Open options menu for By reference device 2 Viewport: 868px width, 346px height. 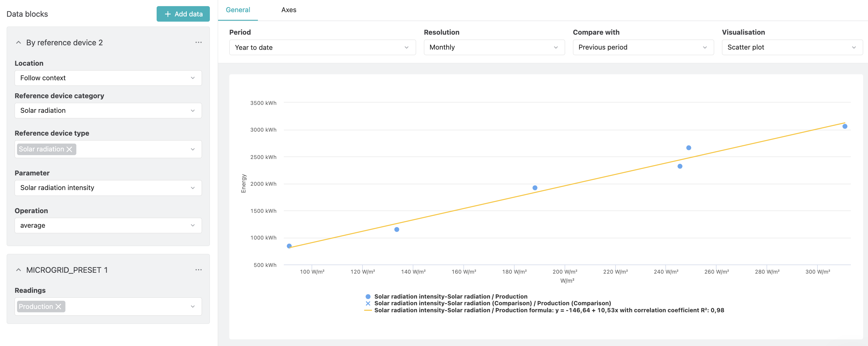tap(199, 43)
